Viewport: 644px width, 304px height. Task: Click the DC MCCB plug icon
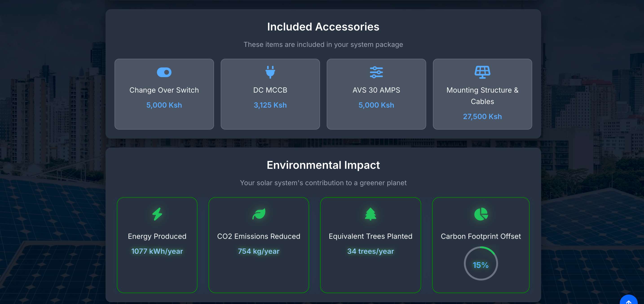coord(270,72)
